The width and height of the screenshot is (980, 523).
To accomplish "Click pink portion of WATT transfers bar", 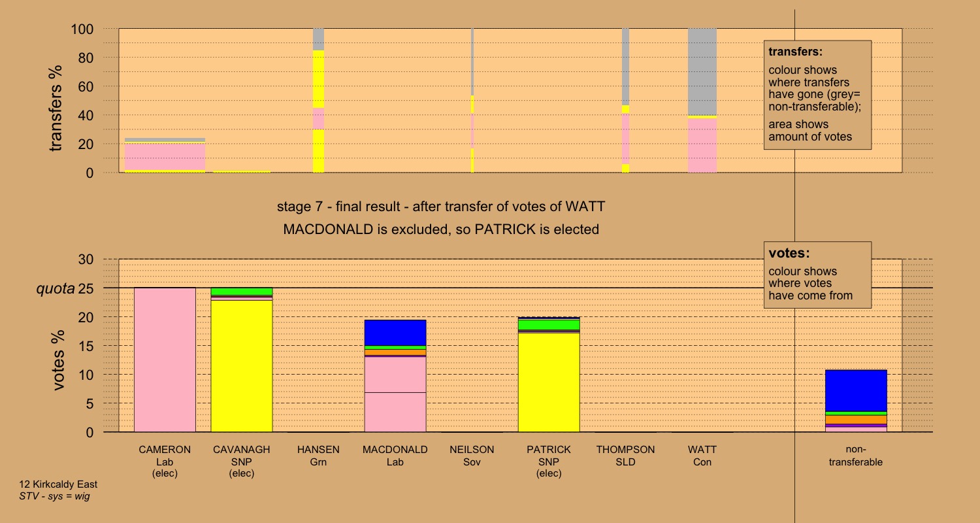I will (702, 145).
